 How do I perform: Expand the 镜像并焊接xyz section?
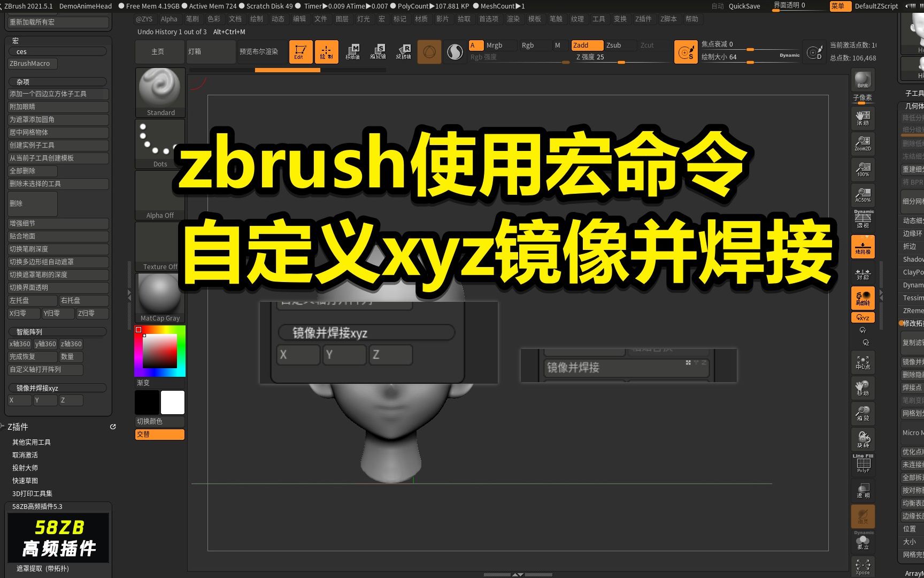click(x=57, y=387)
